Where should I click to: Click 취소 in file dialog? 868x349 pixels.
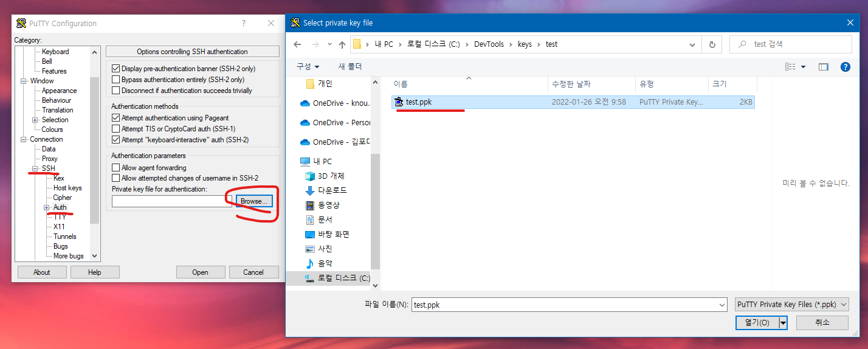click(822, 323)
